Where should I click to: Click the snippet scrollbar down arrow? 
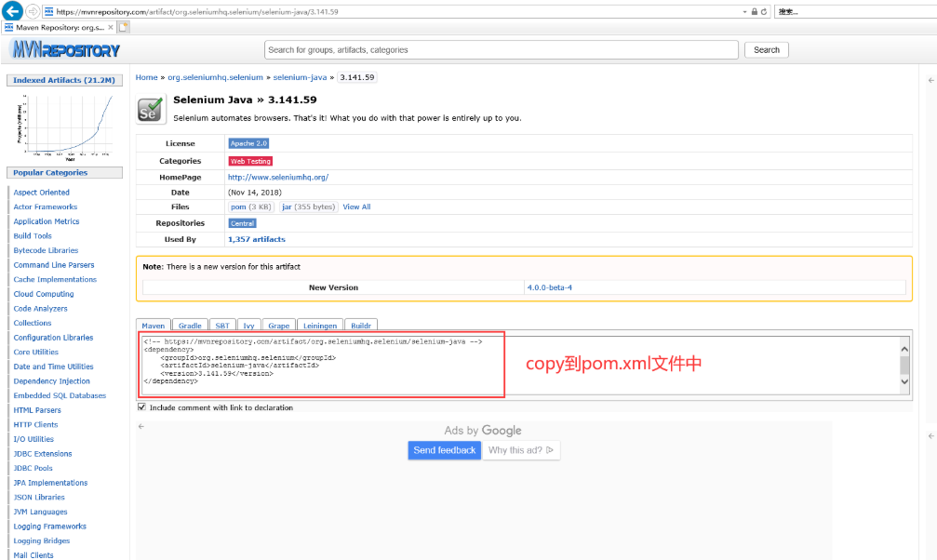tap(904, 381)
